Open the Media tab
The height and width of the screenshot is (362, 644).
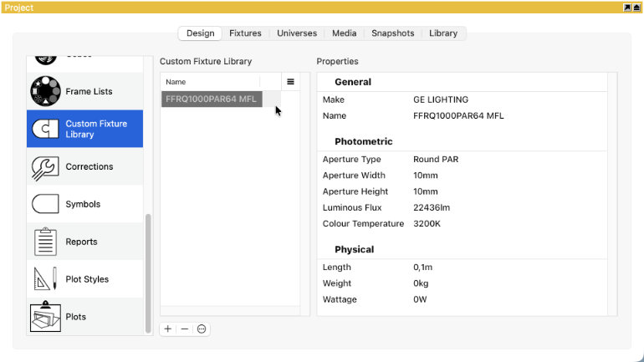[x=344, y=33]
